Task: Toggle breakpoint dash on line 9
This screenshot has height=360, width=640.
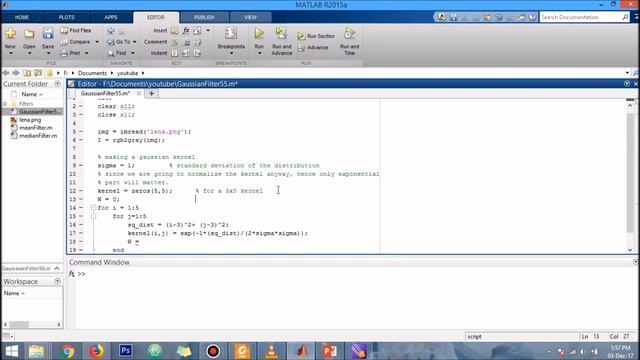Action: pos(81,165)
